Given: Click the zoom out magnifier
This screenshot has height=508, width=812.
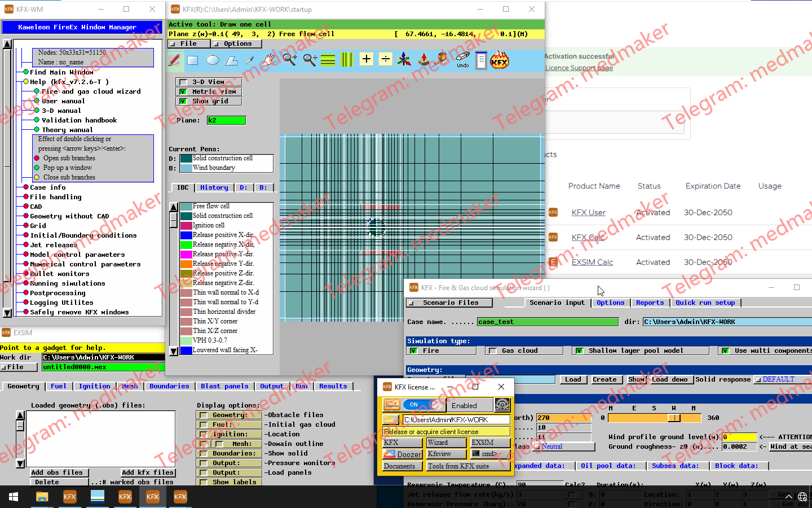Looking at the screenshot, I should [310, 59].
